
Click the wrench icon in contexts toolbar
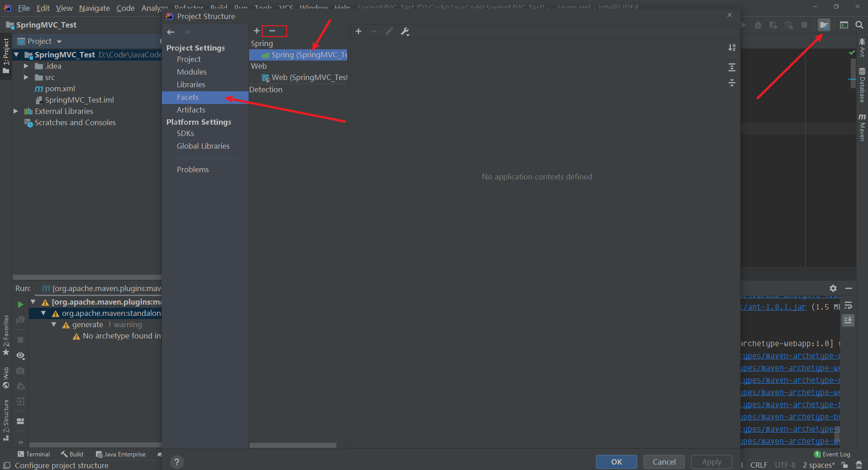point(405,31)
